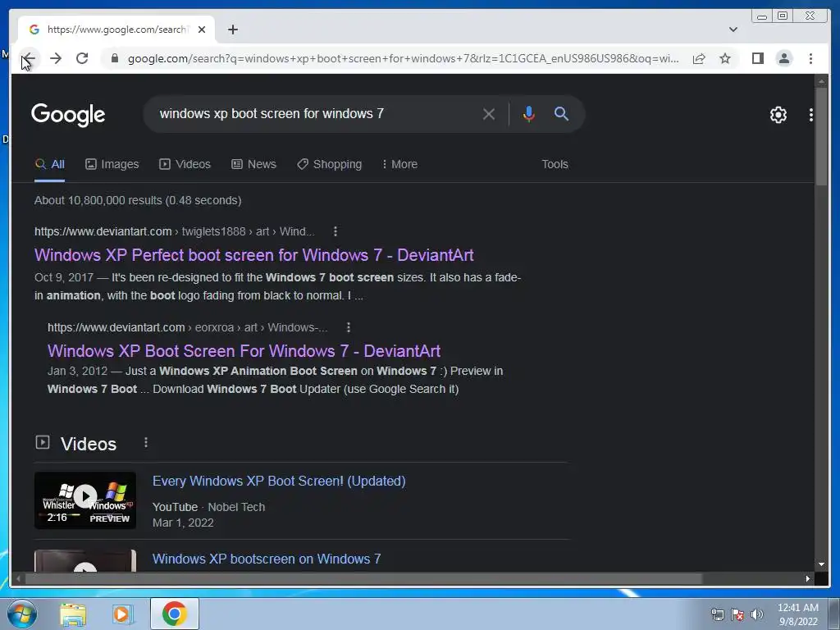Image resolution: width=840 pixels, height=630 pixels.
Task: Open the network tray icon
Action: pos(717,614)
